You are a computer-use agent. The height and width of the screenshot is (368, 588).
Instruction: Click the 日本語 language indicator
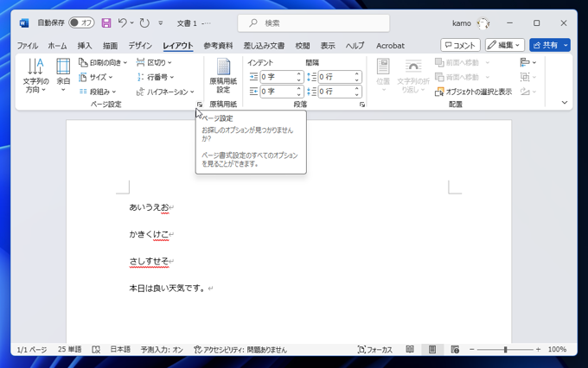(120, 349)
